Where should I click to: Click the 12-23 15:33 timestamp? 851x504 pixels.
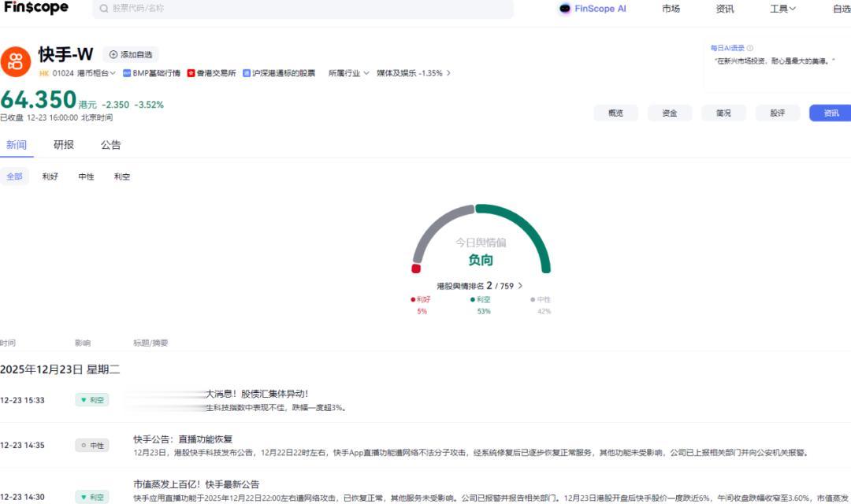click(x=22, y=400)
